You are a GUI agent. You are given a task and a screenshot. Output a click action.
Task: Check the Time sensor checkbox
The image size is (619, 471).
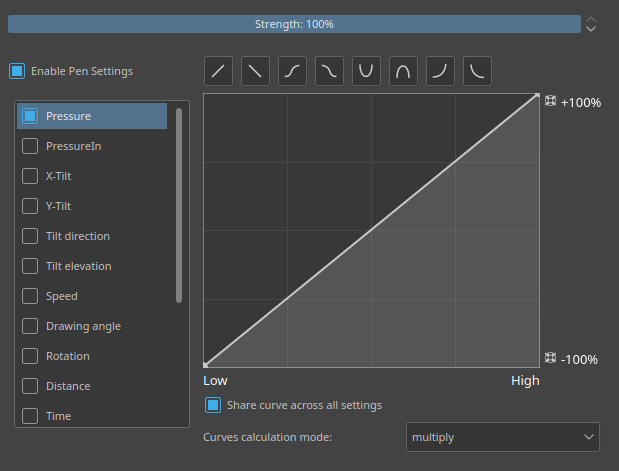(x=30, y=416)
